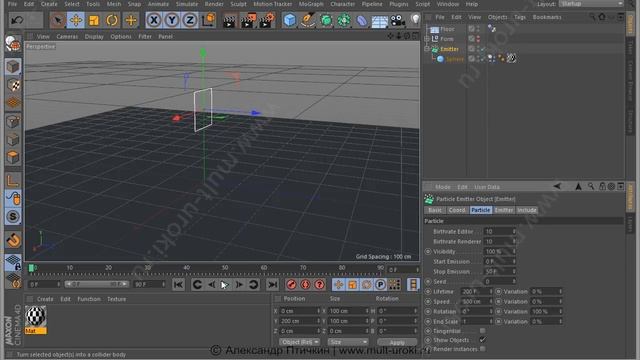640x360 pixels.
Task: Render the active view clapperboard icon
Action: (229, 20)
